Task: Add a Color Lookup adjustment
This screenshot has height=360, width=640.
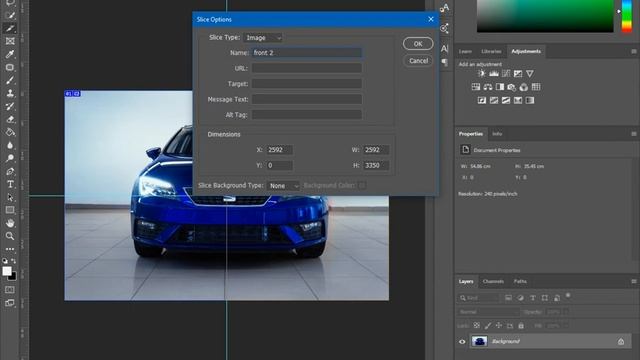Action: (x=536, y=87)
